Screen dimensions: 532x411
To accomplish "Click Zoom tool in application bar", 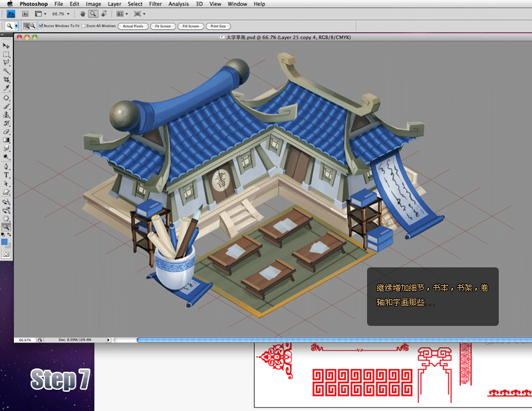I will point(93,14).
